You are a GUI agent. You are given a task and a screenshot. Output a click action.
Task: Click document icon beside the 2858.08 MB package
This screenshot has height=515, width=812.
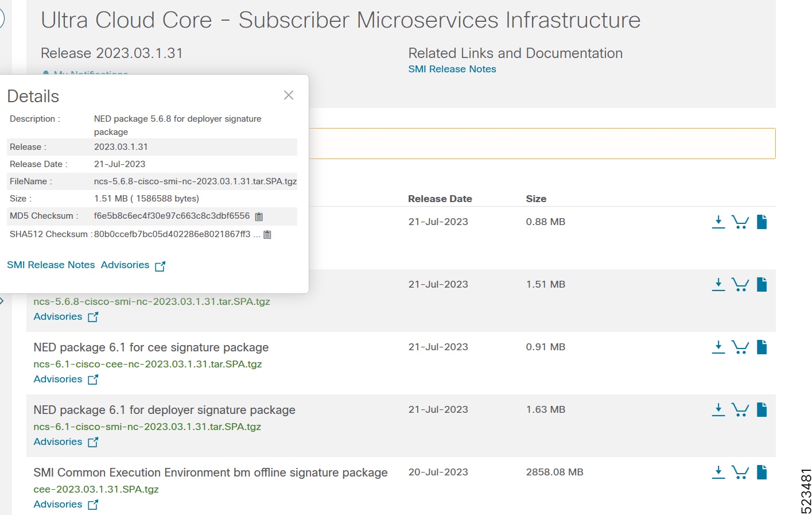[x=762, y=472]
